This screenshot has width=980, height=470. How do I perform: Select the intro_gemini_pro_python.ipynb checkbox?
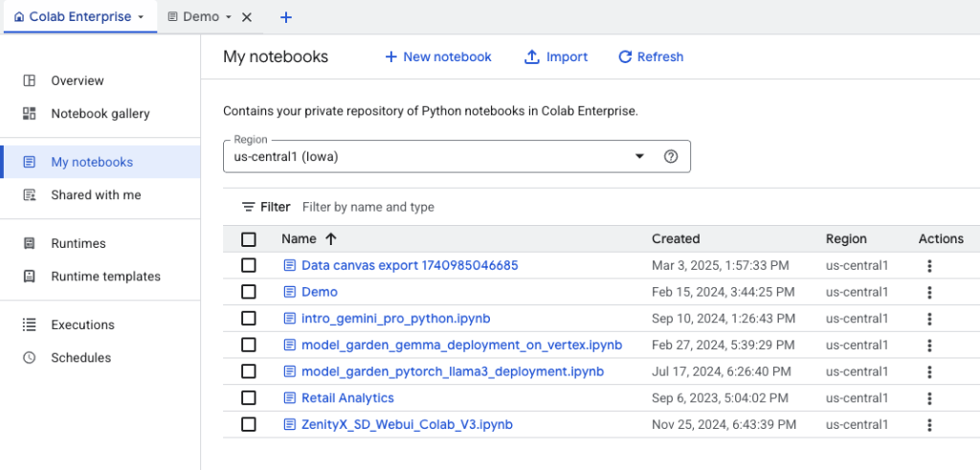coord(249,319)
